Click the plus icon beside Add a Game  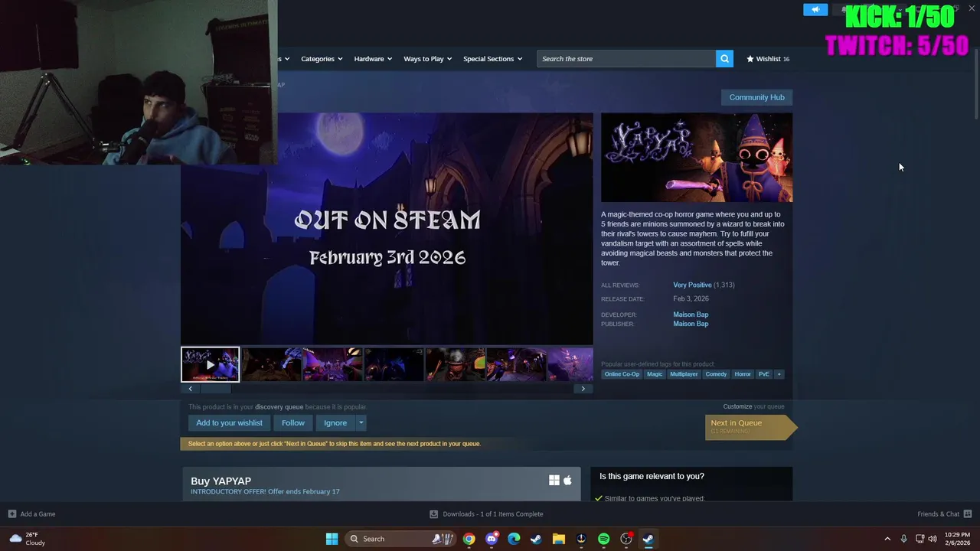[x=11, y=514]
